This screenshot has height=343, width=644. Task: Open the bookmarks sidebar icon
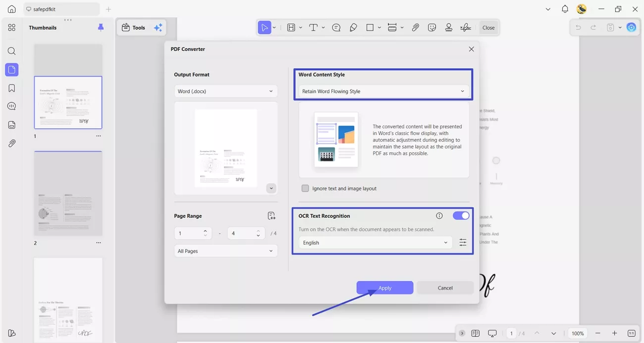click(12, 88)
